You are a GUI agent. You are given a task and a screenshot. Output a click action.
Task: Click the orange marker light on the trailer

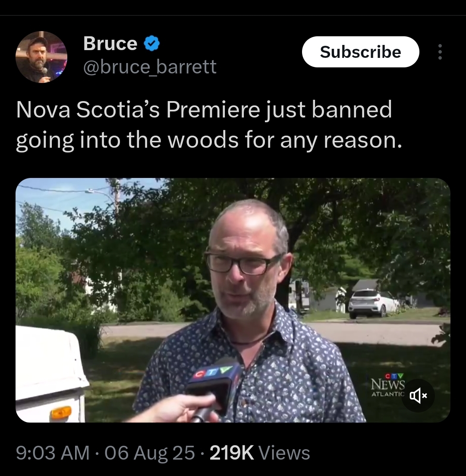61,413
